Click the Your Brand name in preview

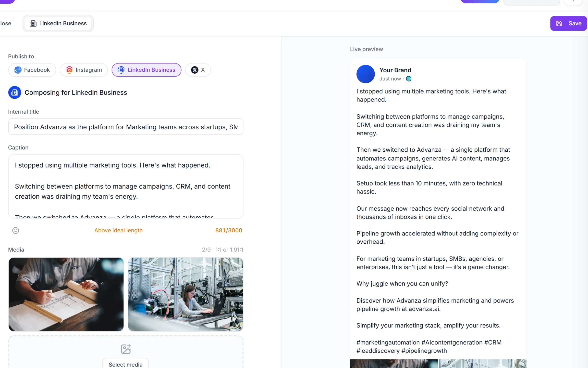(395, 70)
